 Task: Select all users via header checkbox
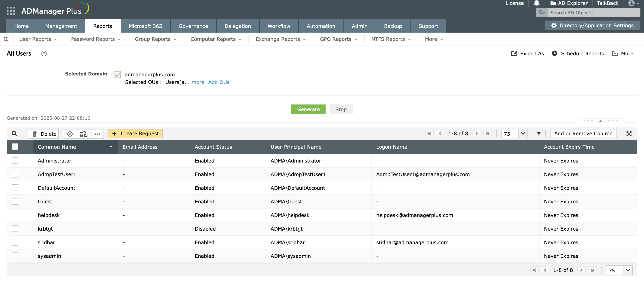click(x=15, y=147)
